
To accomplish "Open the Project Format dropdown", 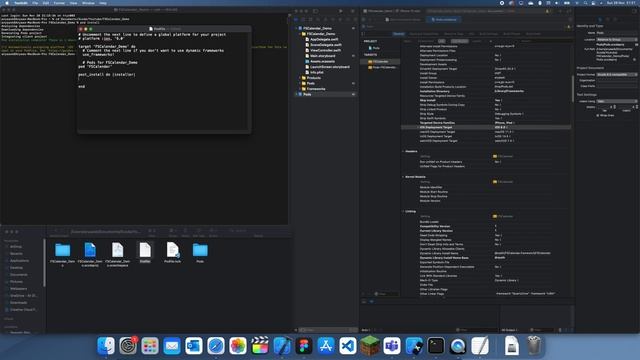I will click(x=617, y=75).
